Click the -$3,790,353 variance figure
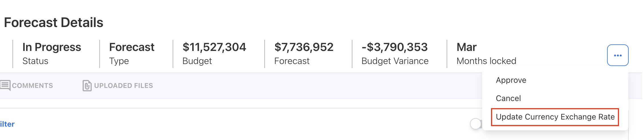Screen dimensions: 644x140 [394, 47]
